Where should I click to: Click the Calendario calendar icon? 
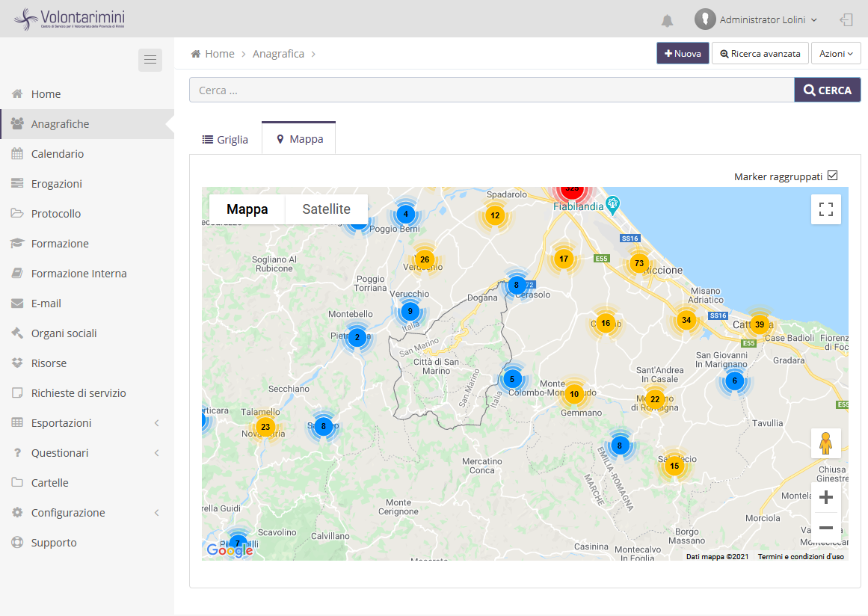point(17,154)
